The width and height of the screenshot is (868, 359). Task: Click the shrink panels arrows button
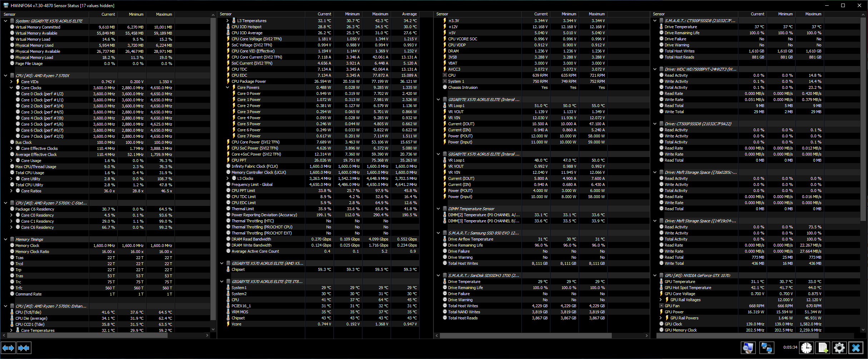(24, 348)
